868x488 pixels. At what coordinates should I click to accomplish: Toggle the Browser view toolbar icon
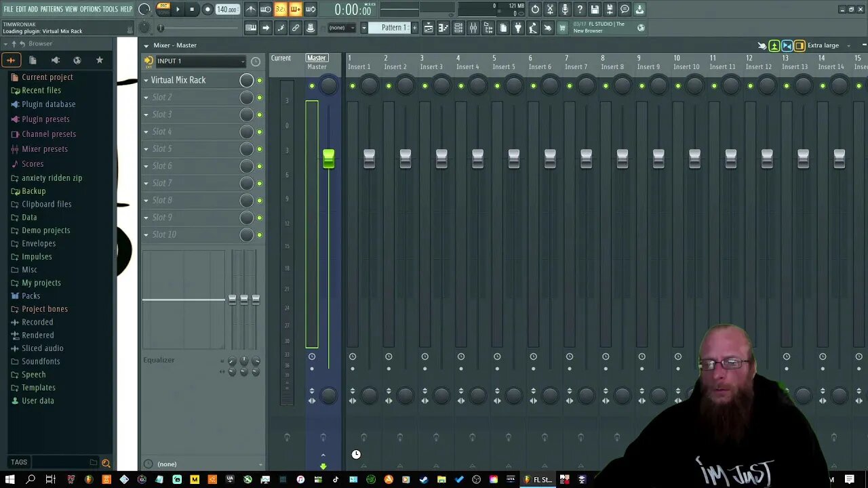[x=488, y=28]
